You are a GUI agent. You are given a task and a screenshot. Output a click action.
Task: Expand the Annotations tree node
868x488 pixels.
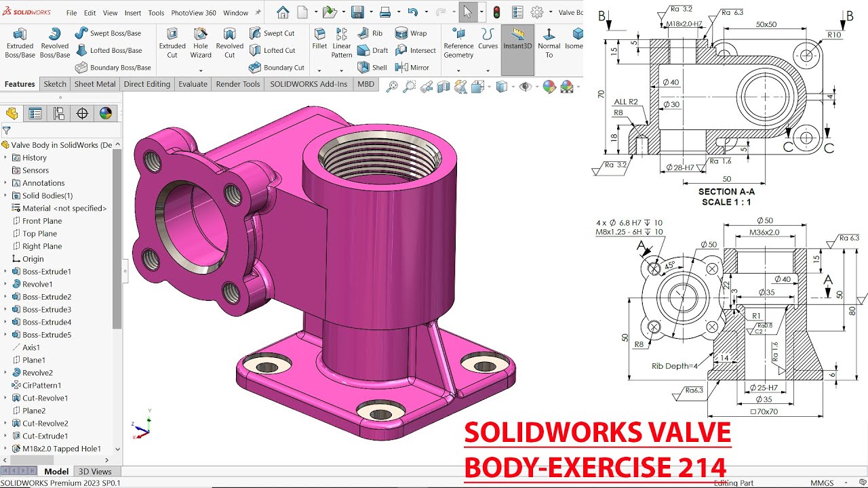5,183
